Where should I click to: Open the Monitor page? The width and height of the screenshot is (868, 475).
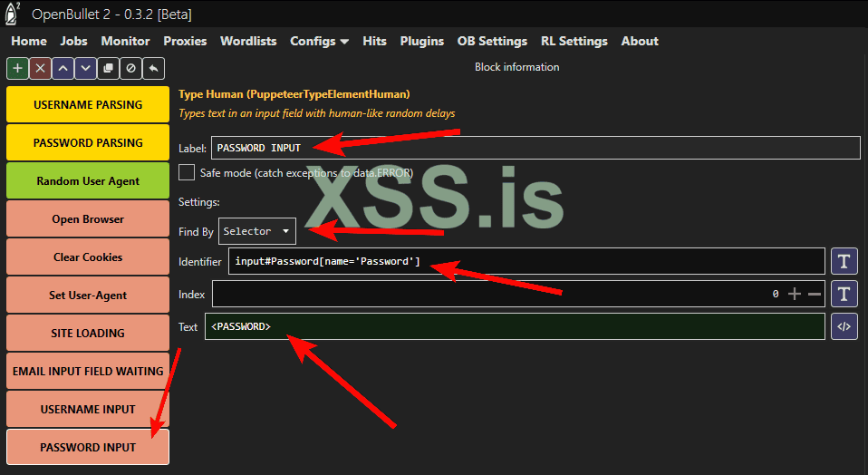click(125, 42)
